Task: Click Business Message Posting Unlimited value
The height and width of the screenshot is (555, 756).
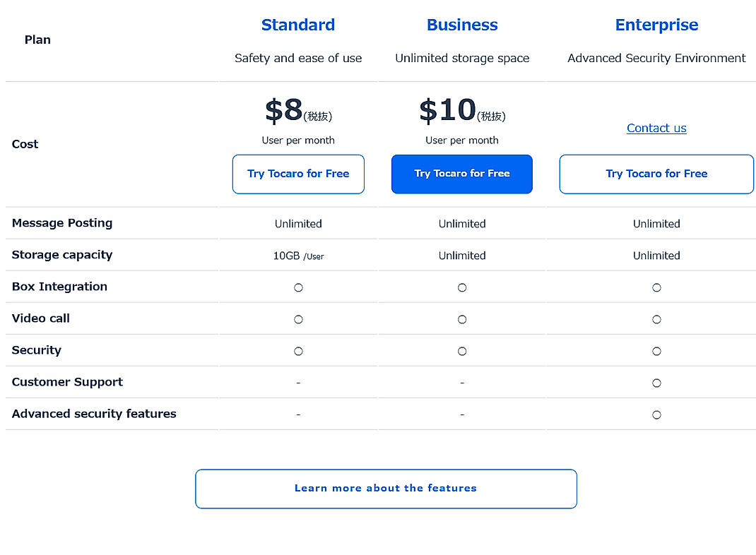Action: pos(462,224)
